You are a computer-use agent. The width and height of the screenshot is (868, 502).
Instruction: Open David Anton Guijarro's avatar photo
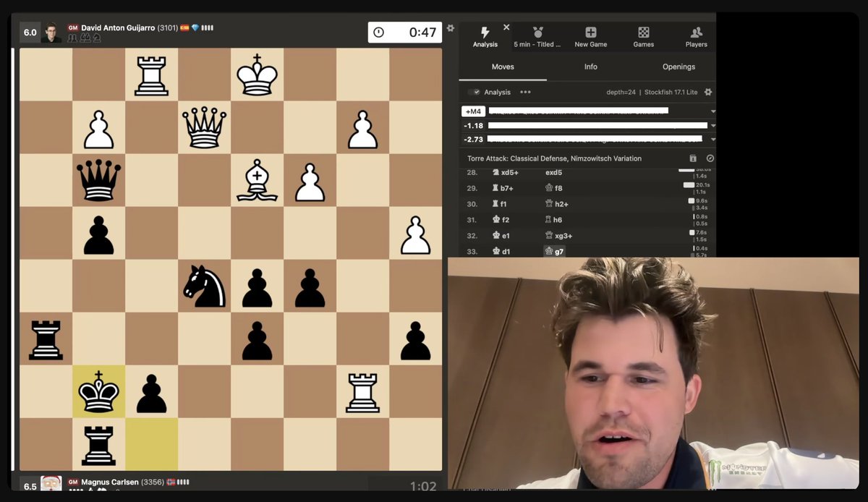coord(51,33)
